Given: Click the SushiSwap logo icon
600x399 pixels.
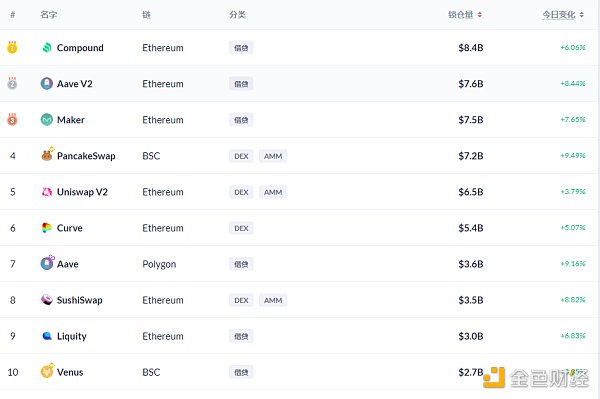Looking at the screenshot, I should [x=47, y=300].
